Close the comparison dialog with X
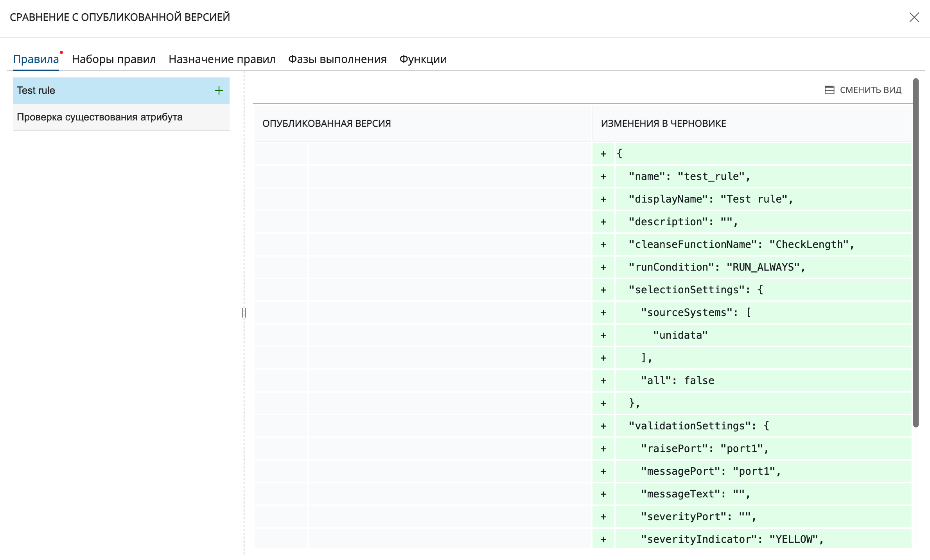This screenshot has width=930, height=560. 914,17
